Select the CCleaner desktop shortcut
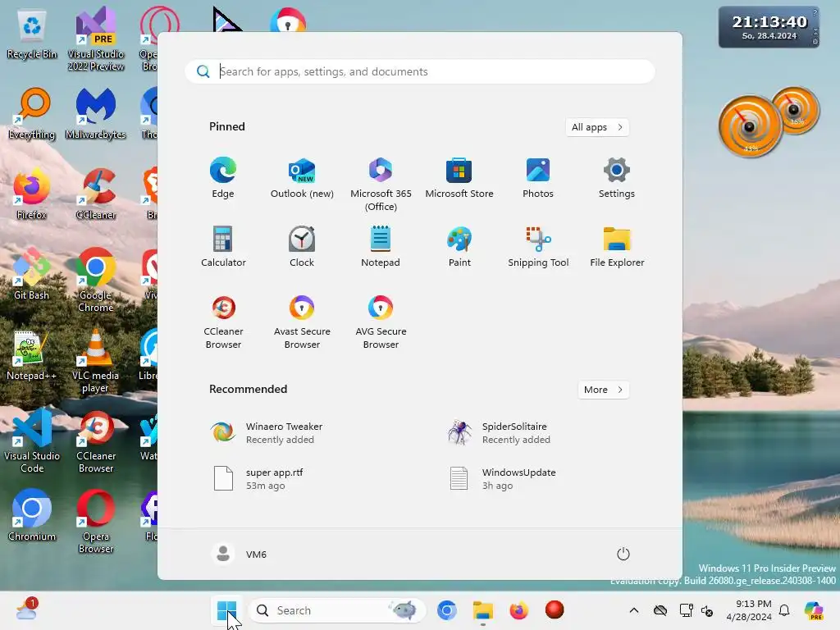Image resolution: width=840 pixels, height=630 pixels. 96,194
